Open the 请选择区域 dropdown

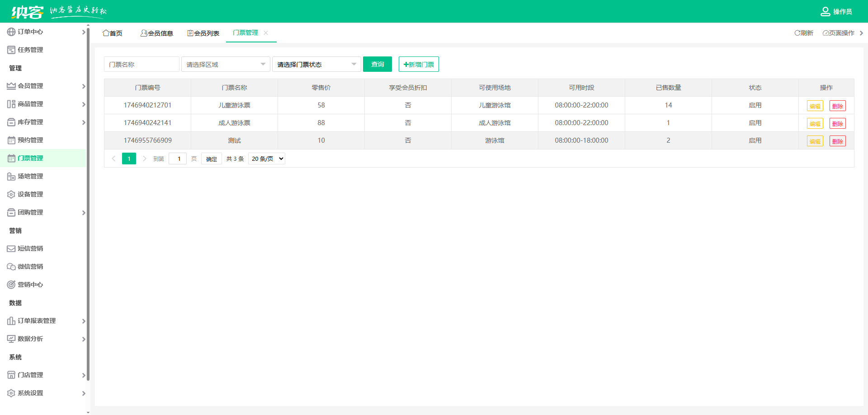tap(226, 64)
